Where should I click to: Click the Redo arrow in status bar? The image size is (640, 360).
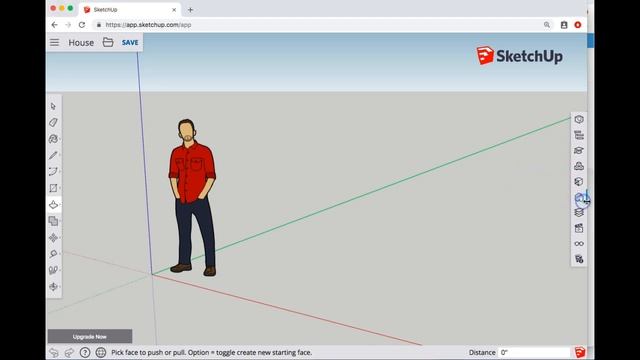pos(69,352)
